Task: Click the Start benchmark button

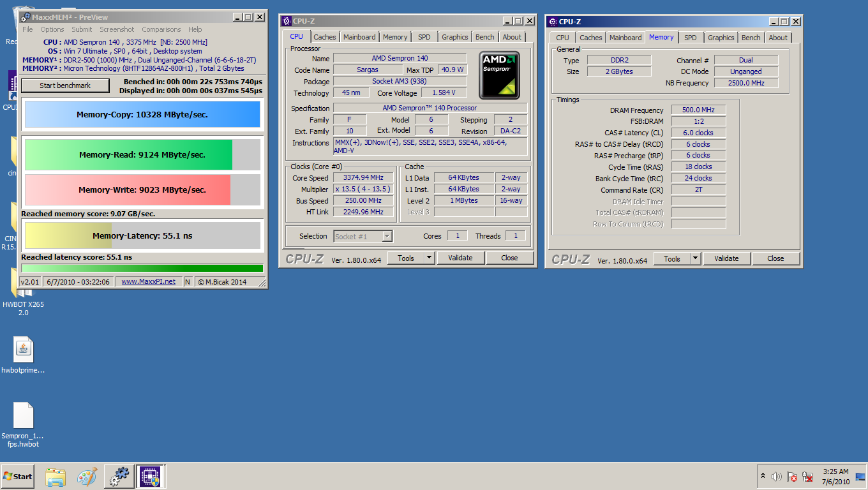Action: (x=65, y=85)
